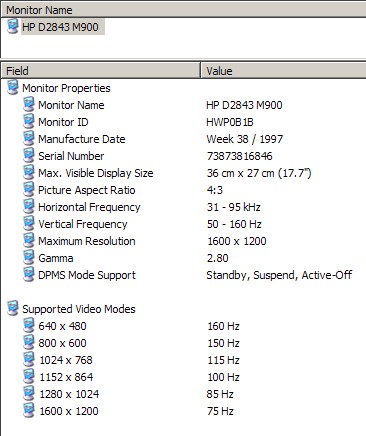Select the Gamma field label

(56, 258)
